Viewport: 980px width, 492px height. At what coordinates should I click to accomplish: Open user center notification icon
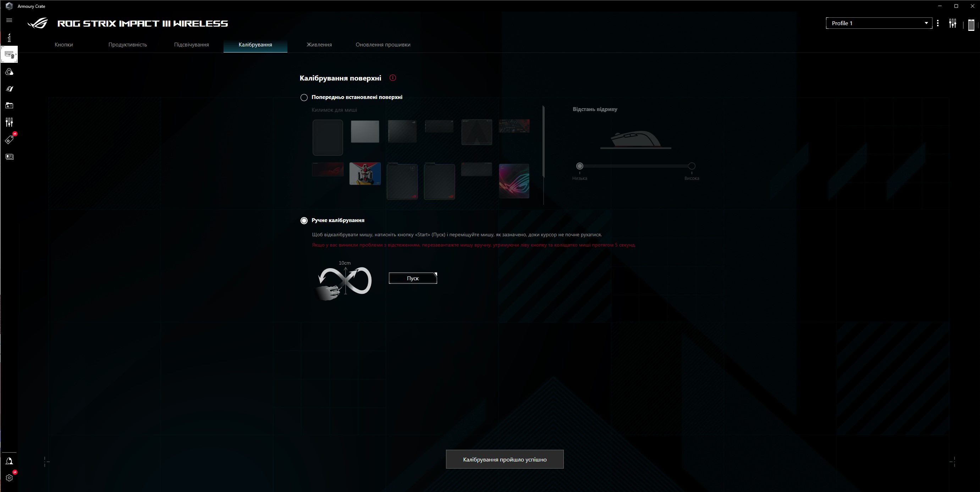point(9,461)
